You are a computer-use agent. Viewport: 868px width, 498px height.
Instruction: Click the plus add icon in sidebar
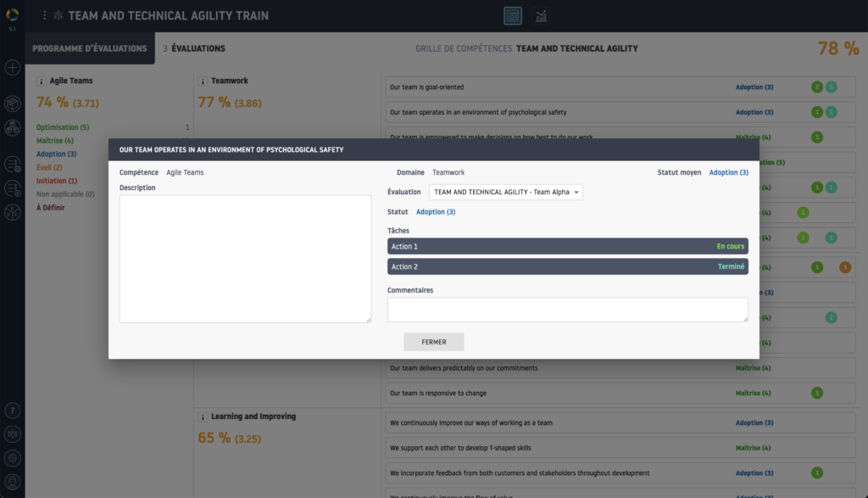pos(13,68)
